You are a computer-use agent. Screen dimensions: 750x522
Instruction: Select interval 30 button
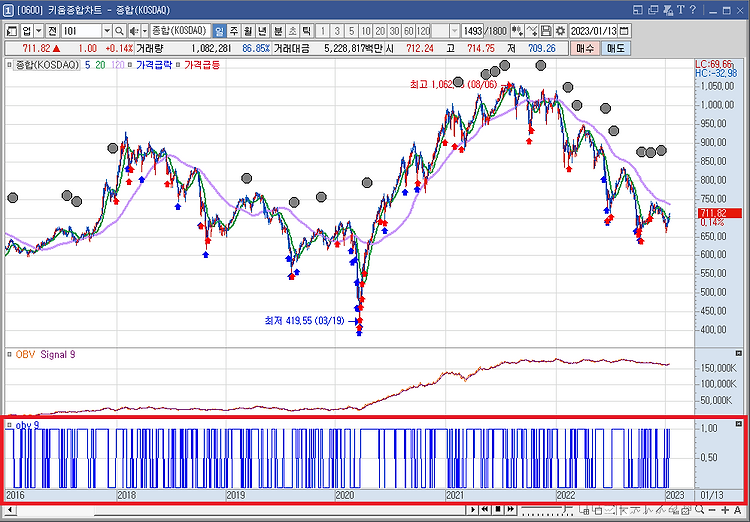coord(395,31)
